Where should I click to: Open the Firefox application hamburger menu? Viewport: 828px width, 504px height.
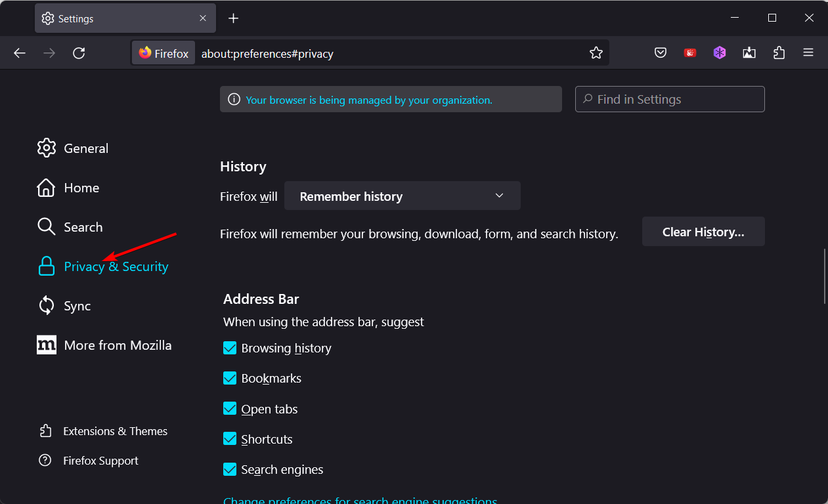[808, 53]
